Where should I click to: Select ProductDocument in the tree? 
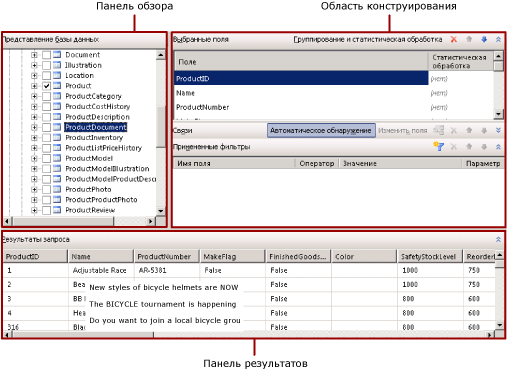pyautogui.click(x=96, y=127)
